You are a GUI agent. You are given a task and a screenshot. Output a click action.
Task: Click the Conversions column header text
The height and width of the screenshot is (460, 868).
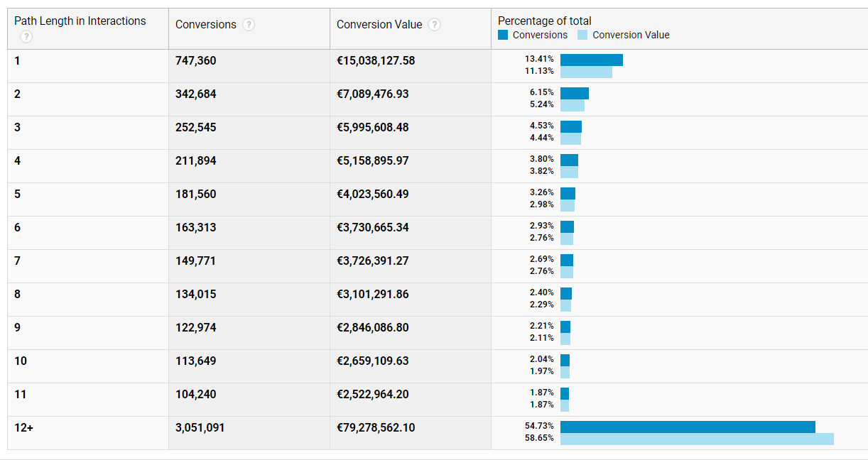click(206, 25)
